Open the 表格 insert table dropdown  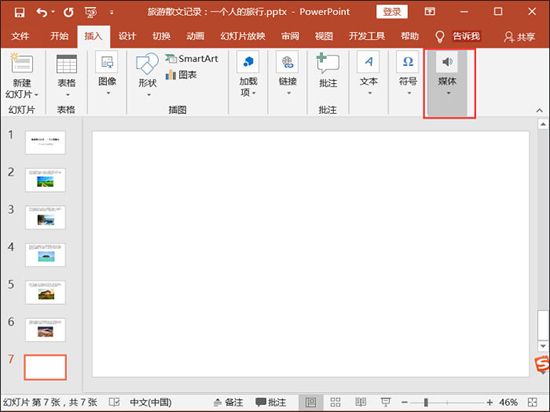pos(66,75)
